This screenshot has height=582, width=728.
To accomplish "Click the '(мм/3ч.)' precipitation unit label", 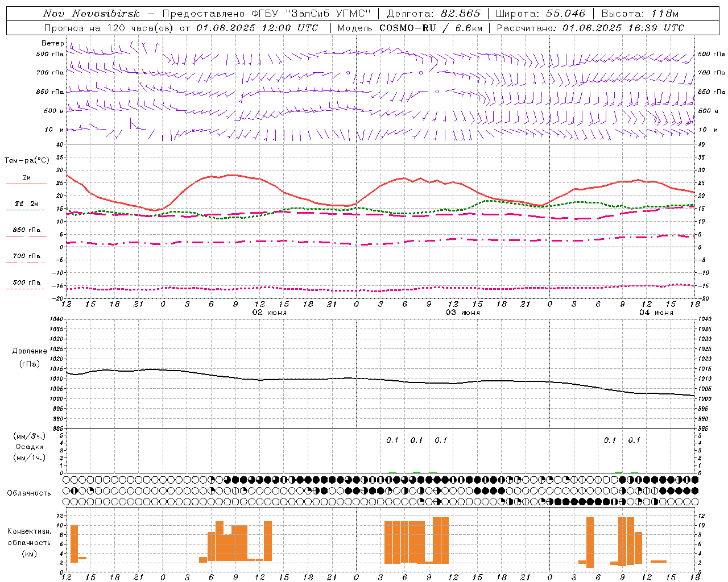I will pos(30,436).
